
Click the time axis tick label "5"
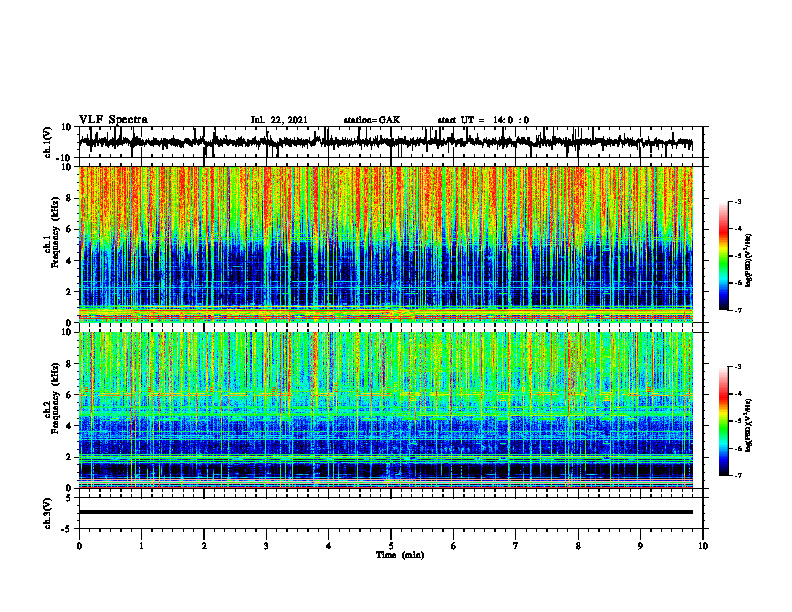coord(391,546)
